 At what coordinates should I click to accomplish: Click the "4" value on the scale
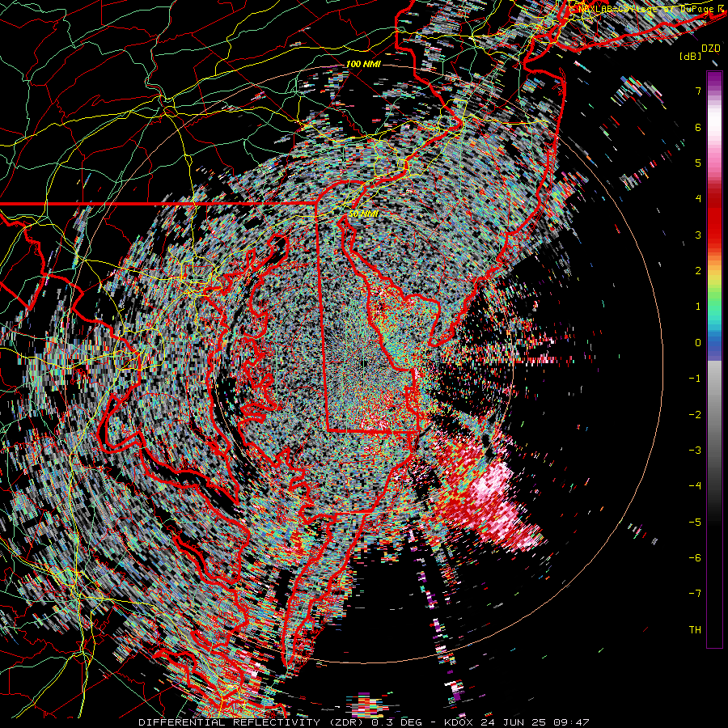pyautogui.click(x=698, y=199)
